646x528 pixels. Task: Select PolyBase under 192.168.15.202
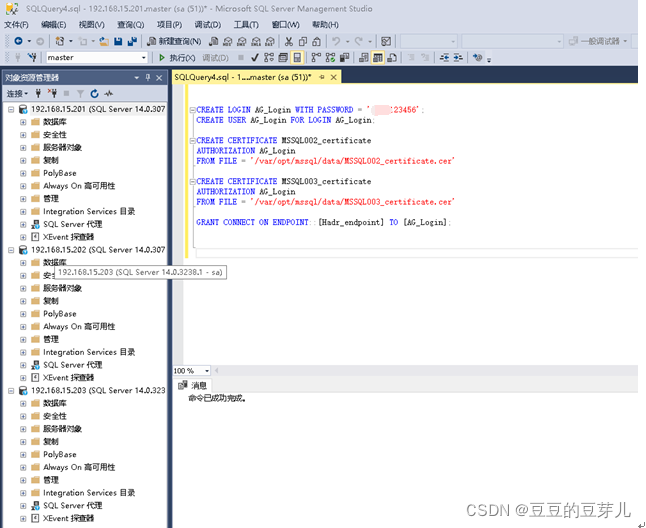tap(60, 314)
